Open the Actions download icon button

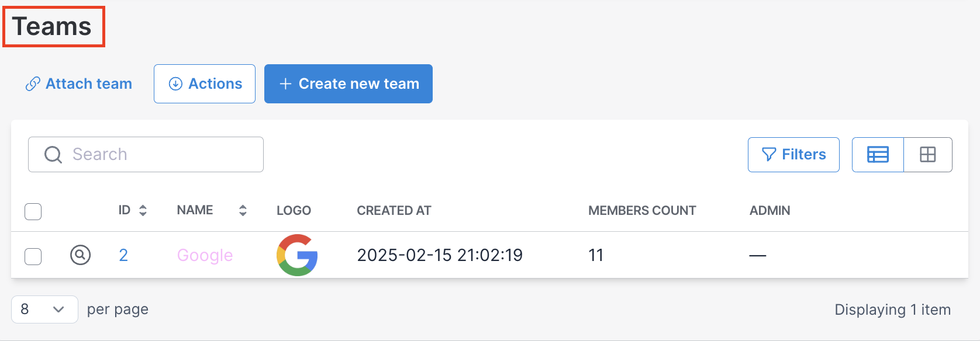click(175, 84)
